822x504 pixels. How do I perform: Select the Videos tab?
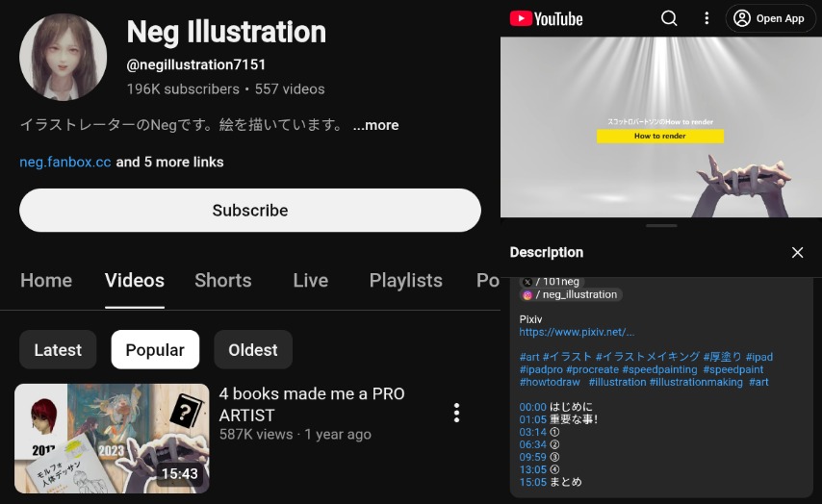pyautogui.click(x=135, y=280)
